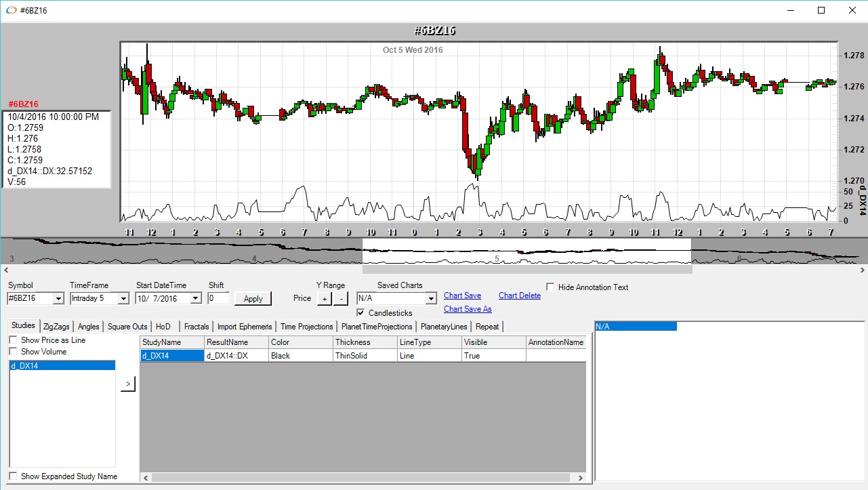This screenshot has height=490, width=868.
Task: Open the Saved Charts dropdown
Action: click(x=430, y=298)
